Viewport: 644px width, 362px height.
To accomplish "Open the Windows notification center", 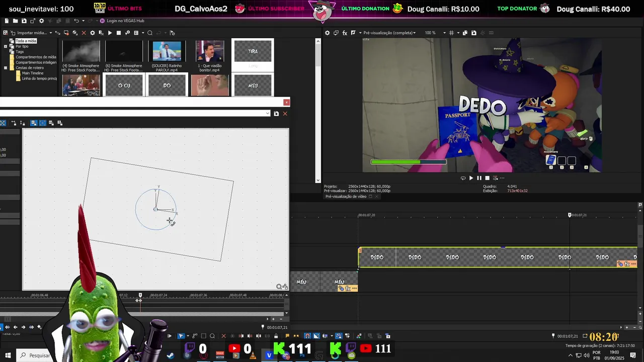I will [x=633, y=355].
